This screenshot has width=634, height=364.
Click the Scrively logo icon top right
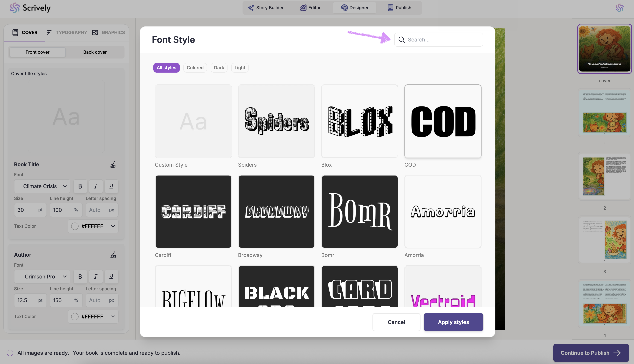tap(619, 8)
